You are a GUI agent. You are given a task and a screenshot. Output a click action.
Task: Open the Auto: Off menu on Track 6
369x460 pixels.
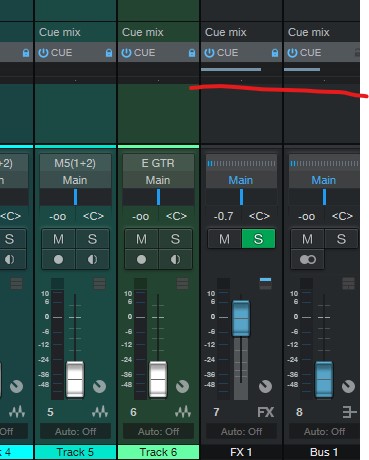point(158,432)
